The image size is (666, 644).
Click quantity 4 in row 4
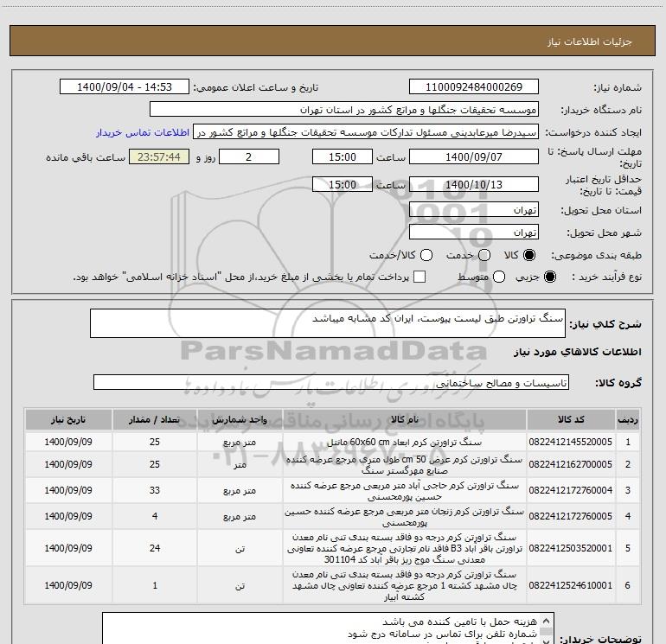[x=155, y=516]
